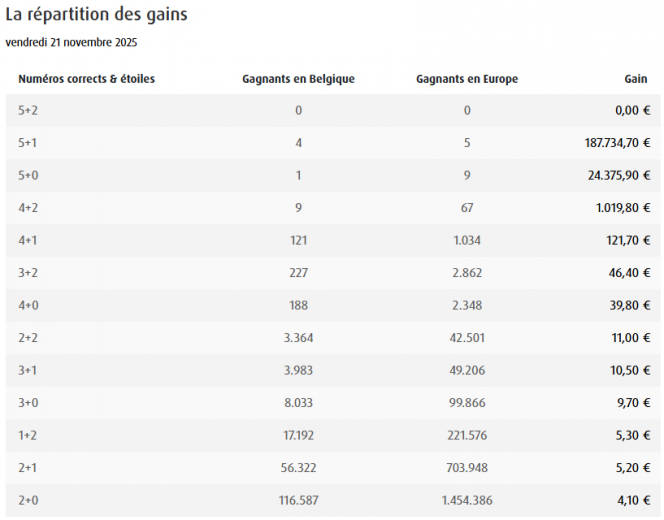This screenshot has width=664, height=520.
Task: Click Belgian winners count 116.587
Action: coord(298,500)
